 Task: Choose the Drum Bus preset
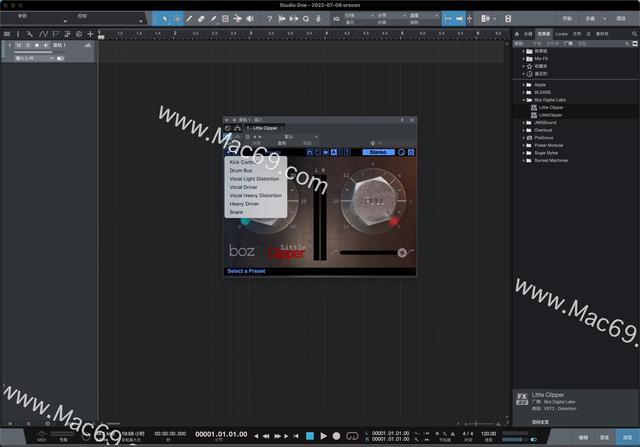click(241, 170)
